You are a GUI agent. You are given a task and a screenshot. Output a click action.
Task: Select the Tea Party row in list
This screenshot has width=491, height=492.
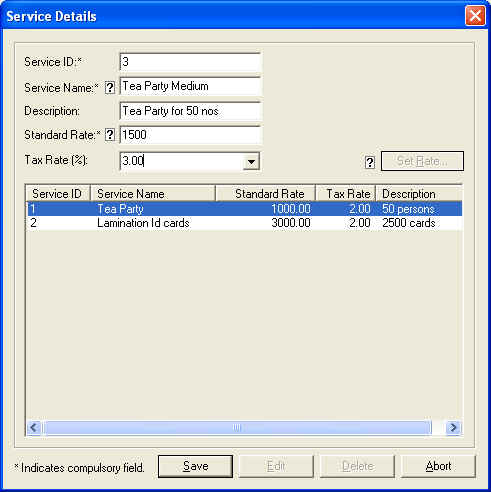[x=244, y=209]
